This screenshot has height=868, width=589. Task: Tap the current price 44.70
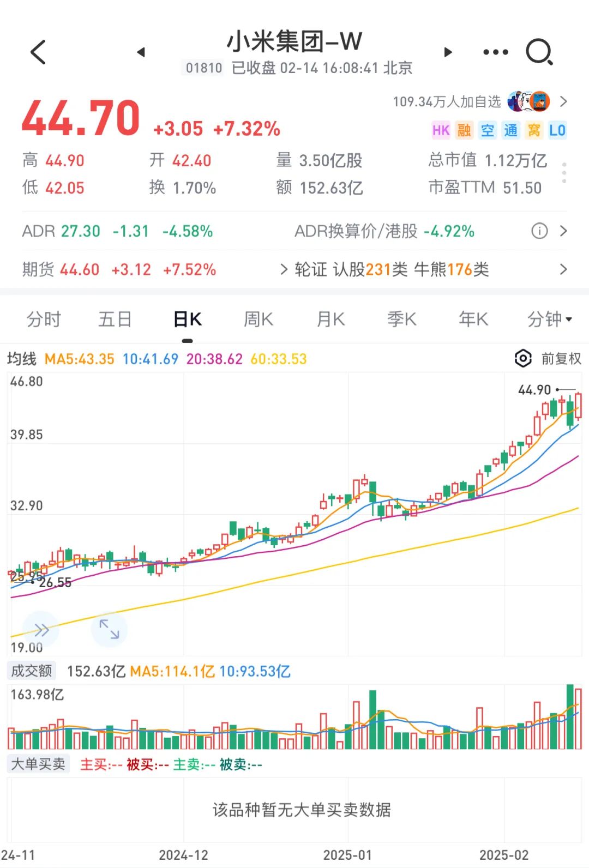pyautogui.click(x=81, y=118)
